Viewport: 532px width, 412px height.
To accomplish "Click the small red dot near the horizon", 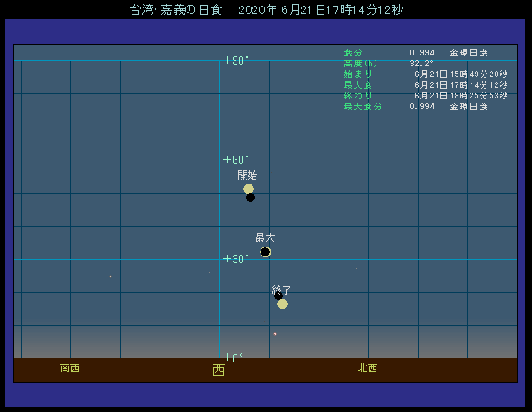I will [x=275, y=334].
